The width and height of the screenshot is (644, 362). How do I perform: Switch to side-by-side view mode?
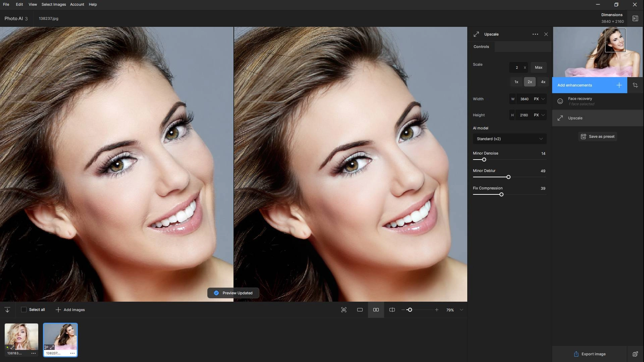(376, 310)
